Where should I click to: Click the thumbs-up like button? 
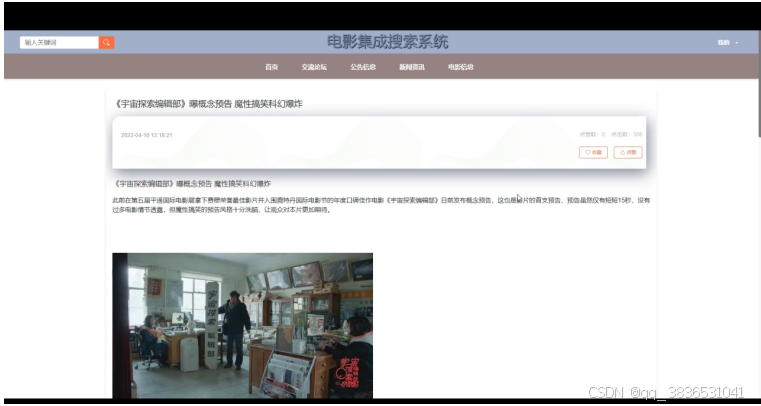click(628, 152)
